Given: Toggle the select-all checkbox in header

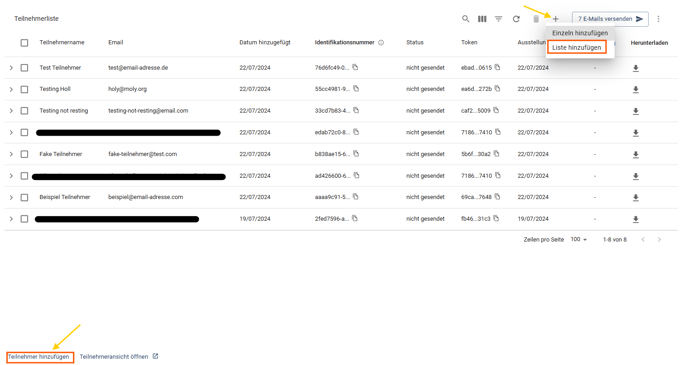Looking at the screenshot, I should pos(24,43).
